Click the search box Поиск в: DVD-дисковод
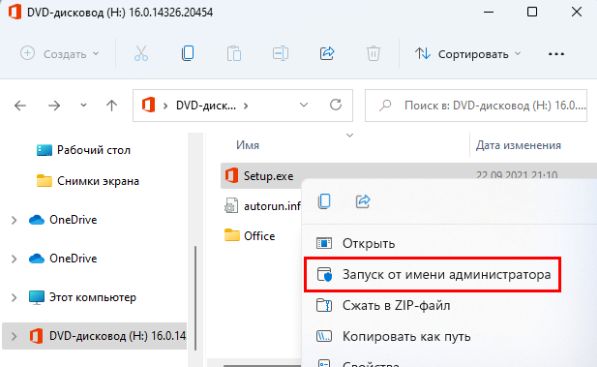This screenshot has width=597, height=367. (x=476, y=105)
